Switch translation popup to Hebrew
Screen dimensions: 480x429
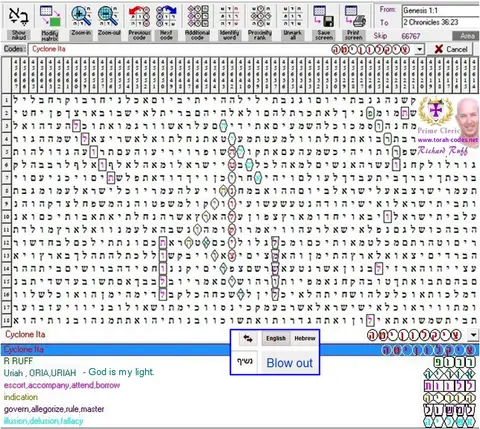305,339
